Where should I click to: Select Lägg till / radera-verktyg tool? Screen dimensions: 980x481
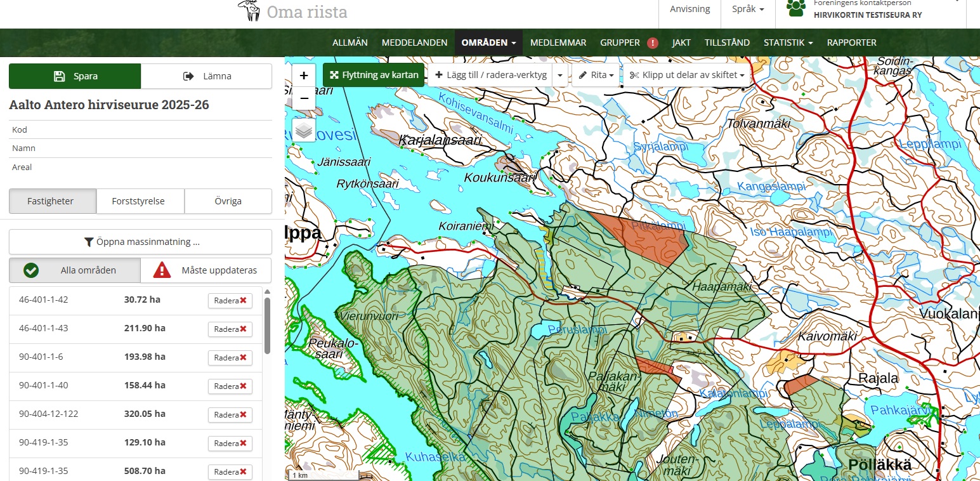coord(490,75)
